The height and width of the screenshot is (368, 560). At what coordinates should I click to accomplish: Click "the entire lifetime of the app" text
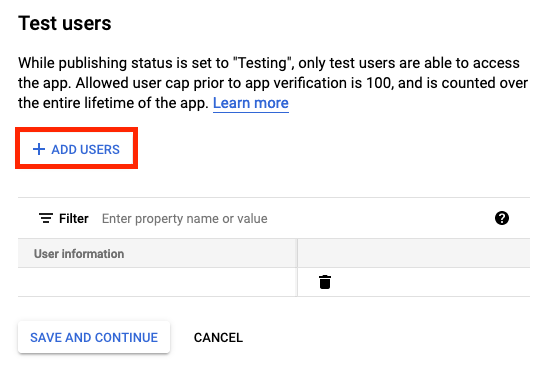coord(113,103)
